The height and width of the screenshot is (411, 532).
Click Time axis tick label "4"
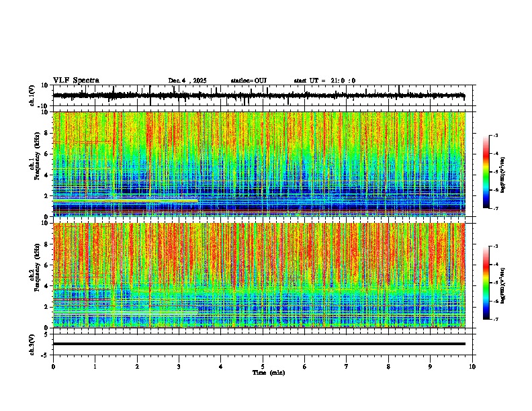(221, 367)
